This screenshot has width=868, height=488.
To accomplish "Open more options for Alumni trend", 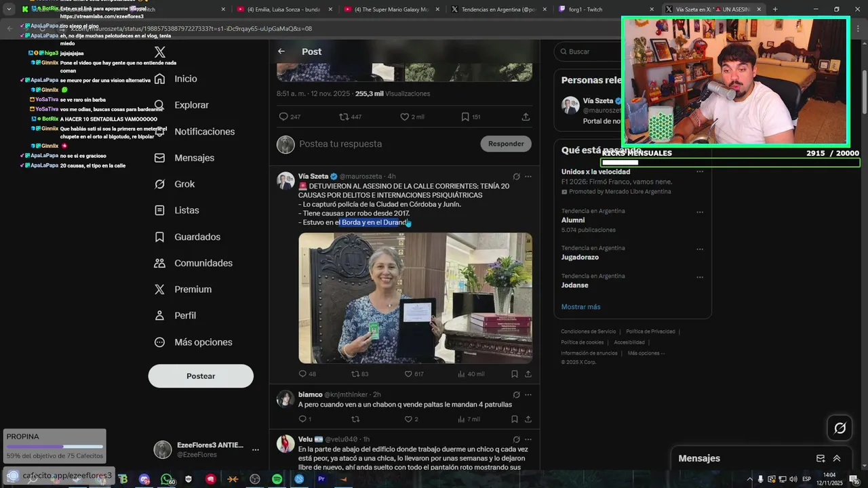I will click(700, 212).
